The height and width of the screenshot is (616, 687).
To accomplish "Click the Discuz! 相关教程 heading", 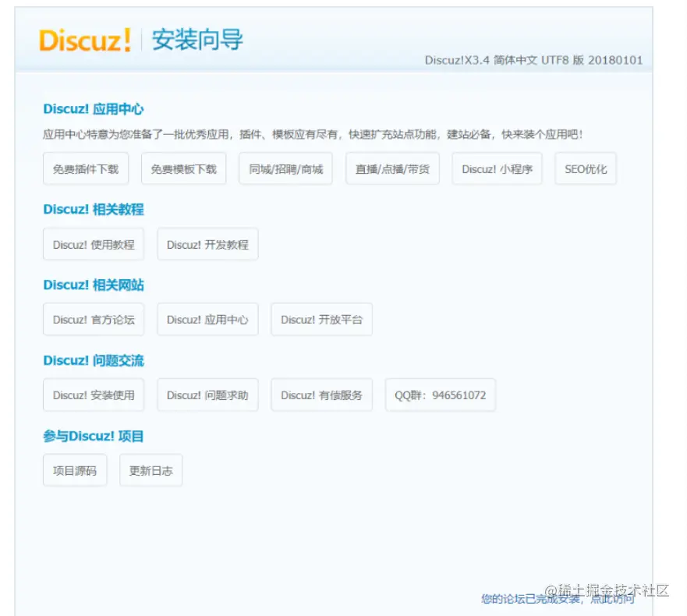I will 94,210.
